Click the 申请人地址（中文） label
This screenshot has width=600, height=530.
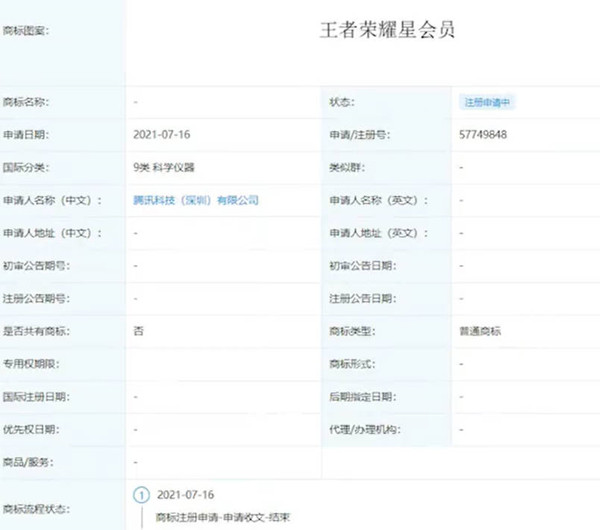[x=52, y=233]
